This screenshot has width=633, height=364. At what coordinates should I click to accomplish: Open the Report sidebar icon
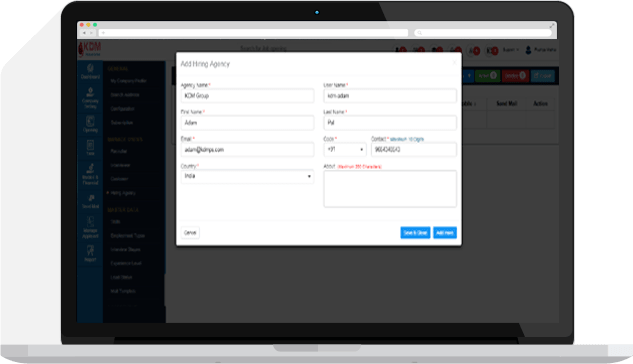90,253
